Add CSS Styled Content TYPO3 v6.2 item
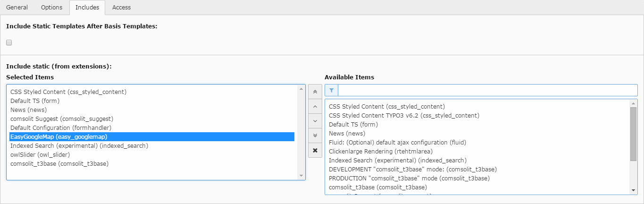644x204 pixels. coord(478,115)
